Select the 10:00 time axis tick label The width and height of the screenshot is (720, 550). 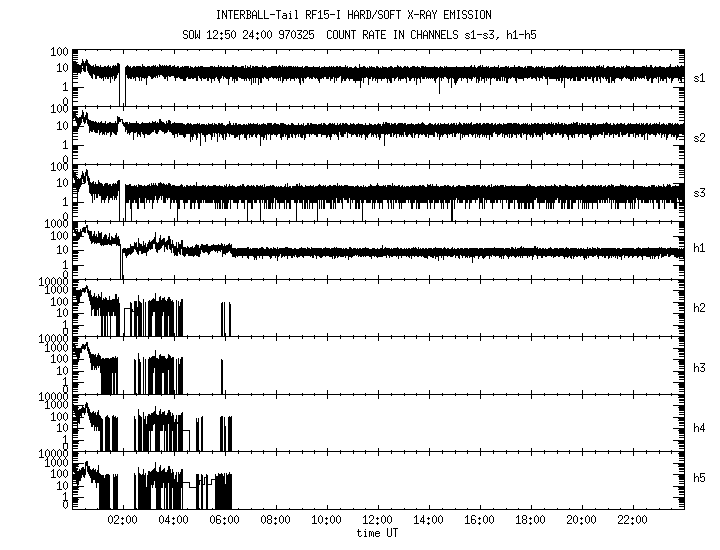tap(326, 521)
